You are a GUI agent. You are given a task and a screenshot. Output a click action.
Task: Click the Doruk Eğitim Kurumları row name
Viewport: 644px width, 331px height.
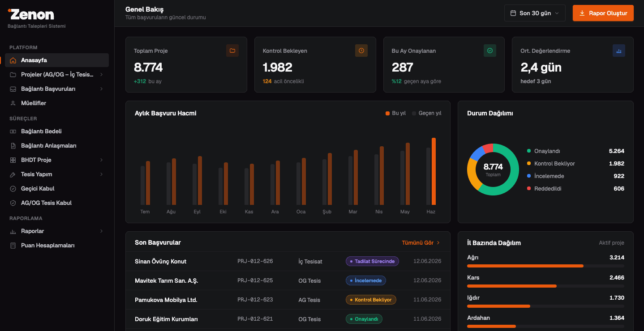[166, 319]
